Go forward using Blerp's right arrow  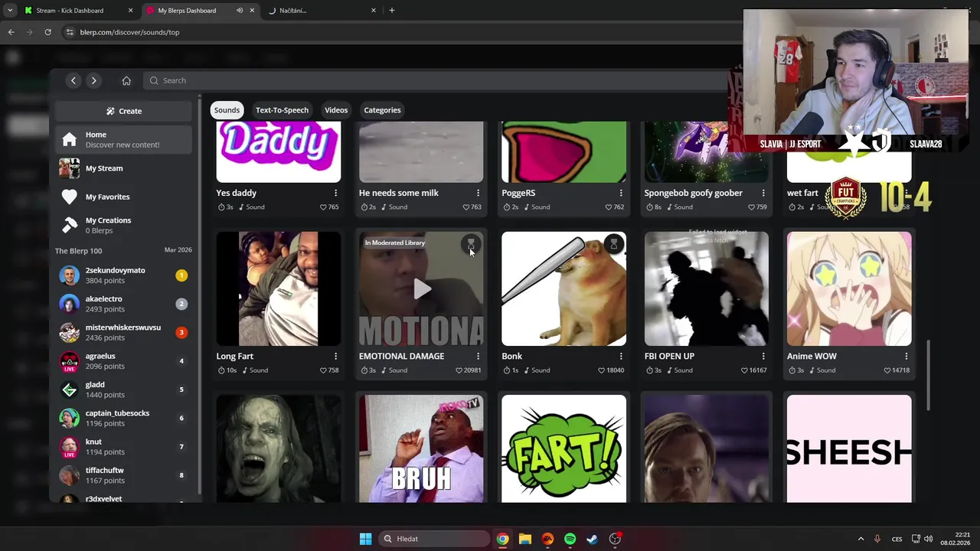93,80
